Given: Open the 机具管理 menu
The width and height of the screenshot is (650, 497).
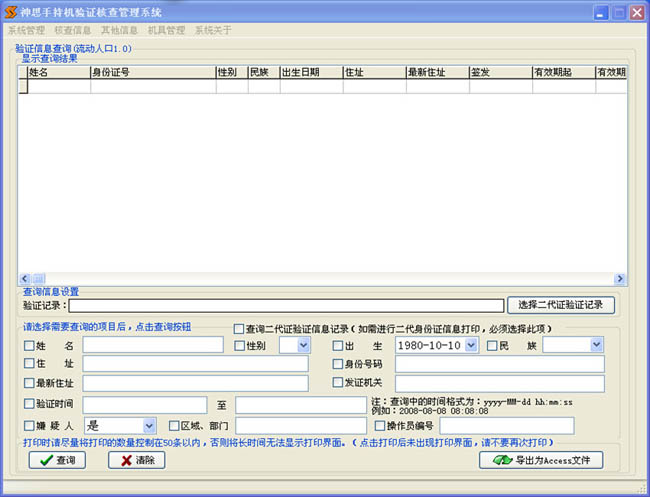Looking at the screenshot, I should (x=166, y=30).
